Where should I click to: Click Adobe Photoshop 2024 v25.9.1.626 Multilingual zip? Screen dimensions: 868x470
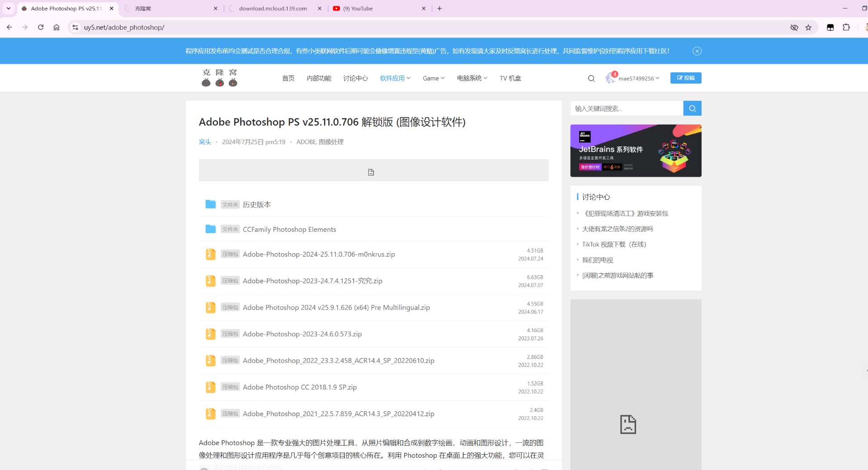(336, 307)
